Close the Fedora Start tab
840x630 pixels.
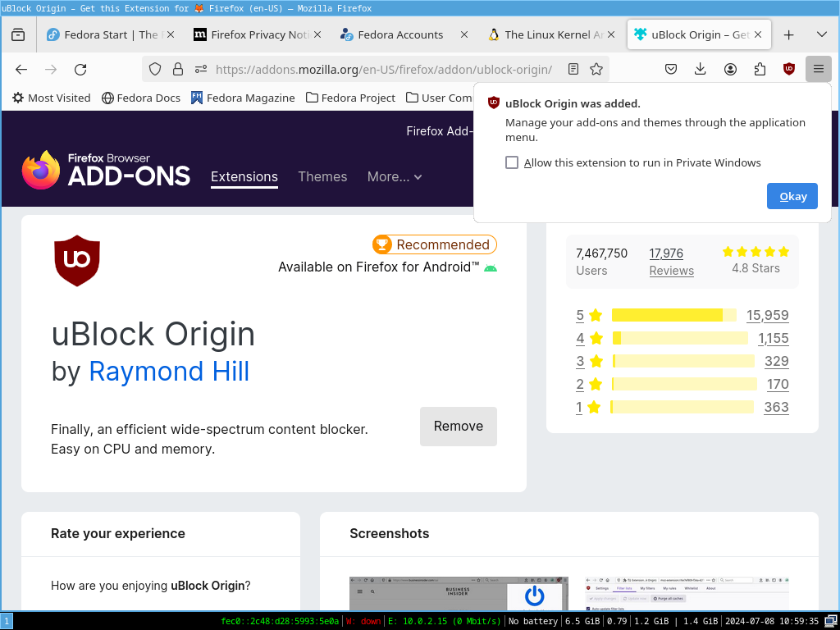(171, 34)
